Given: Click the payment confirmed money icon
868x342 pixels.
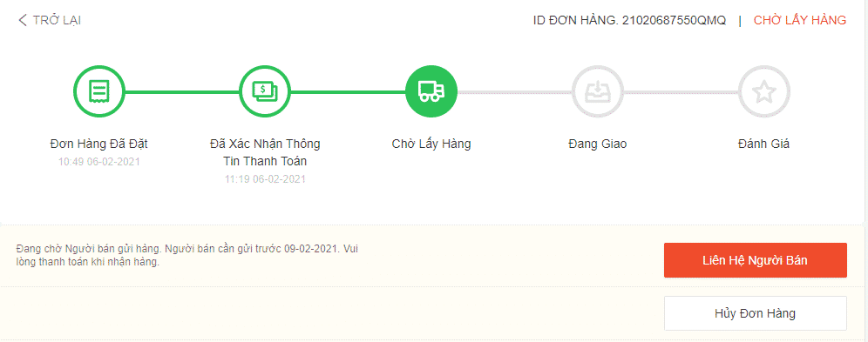Looking at the screenshot, I should pos(265,91).
